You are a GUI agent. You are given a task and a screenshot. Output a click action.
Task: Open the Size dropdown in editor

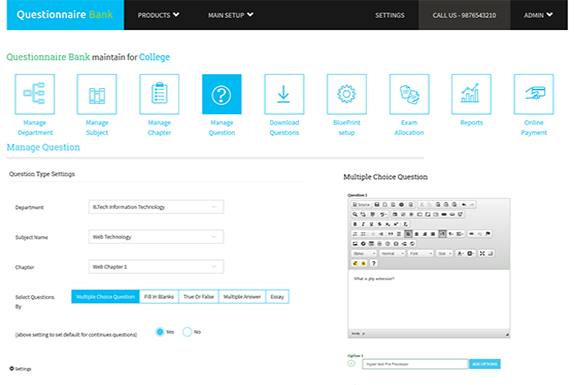(x=444, y=253)
